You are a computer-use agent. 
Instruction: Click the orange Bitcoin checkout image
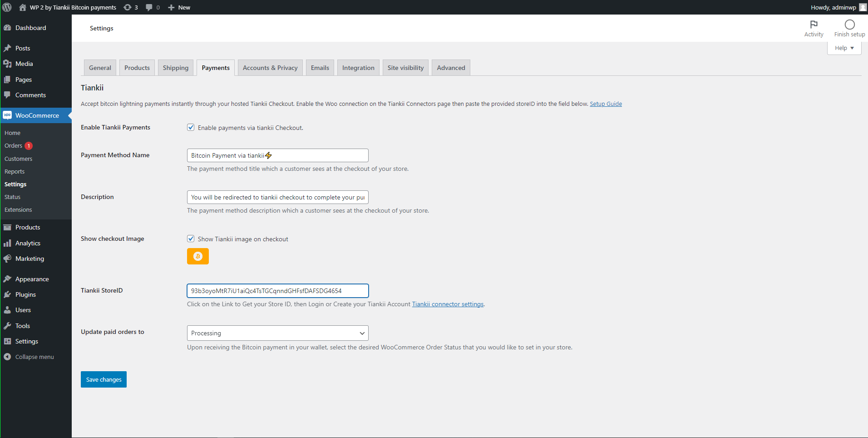click(x=198, y=256)
